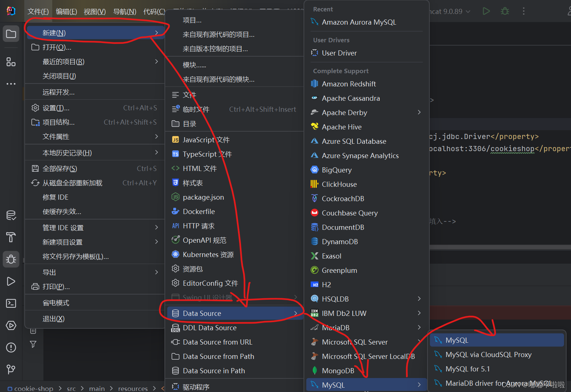Select MySQL via CloudSQL Proxy
The height and width of the screenshot is (392, 571).
(497, 354)
